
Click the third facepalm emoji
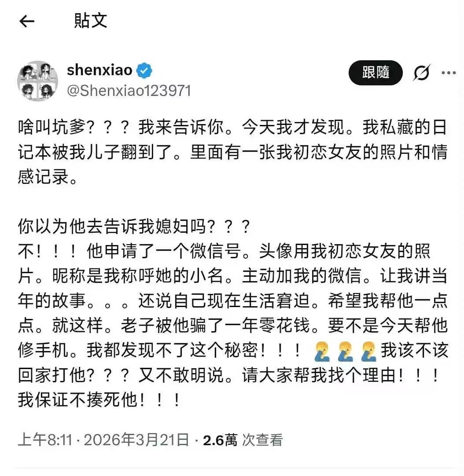pyautogui.click(x=369, y=351)
